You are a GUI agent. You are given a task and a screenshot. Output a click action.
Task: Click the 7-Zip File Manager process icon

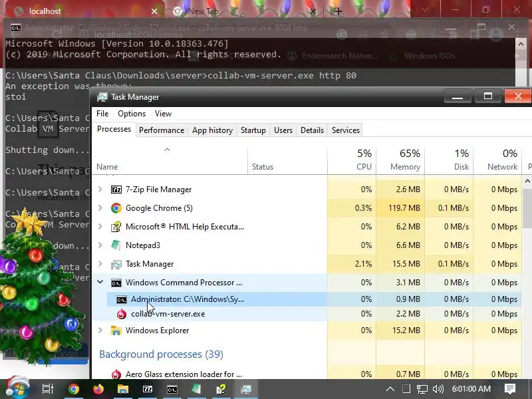pyautogui.click(x=116, y=190)
